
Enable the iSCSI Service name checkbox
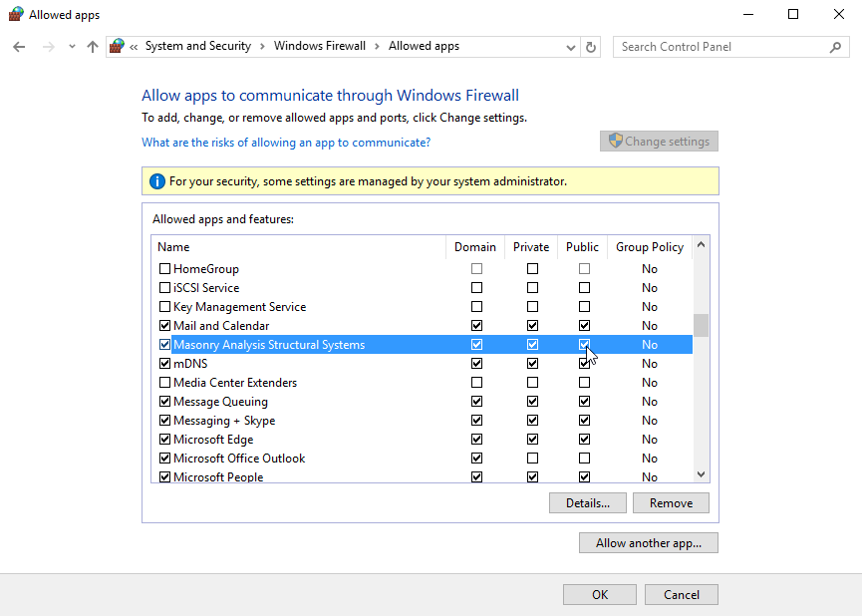click(164, 288)
